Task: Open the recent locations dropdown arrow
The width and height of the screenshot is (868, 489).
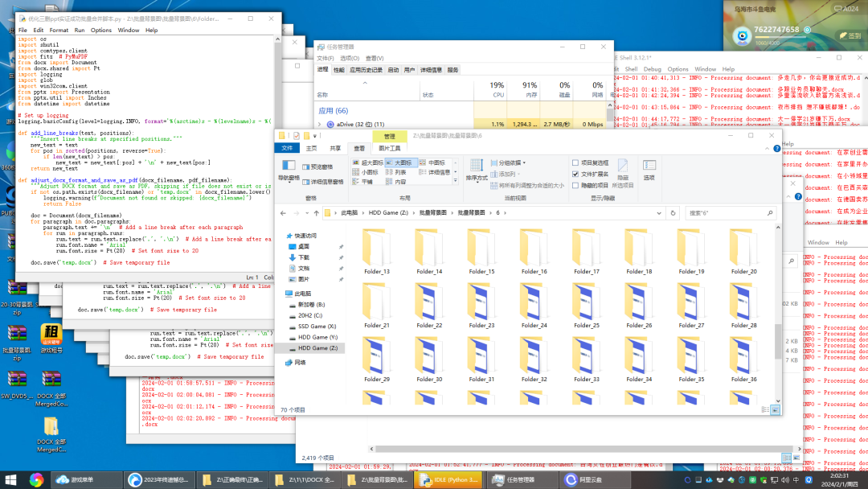Action: coord(307,213)
